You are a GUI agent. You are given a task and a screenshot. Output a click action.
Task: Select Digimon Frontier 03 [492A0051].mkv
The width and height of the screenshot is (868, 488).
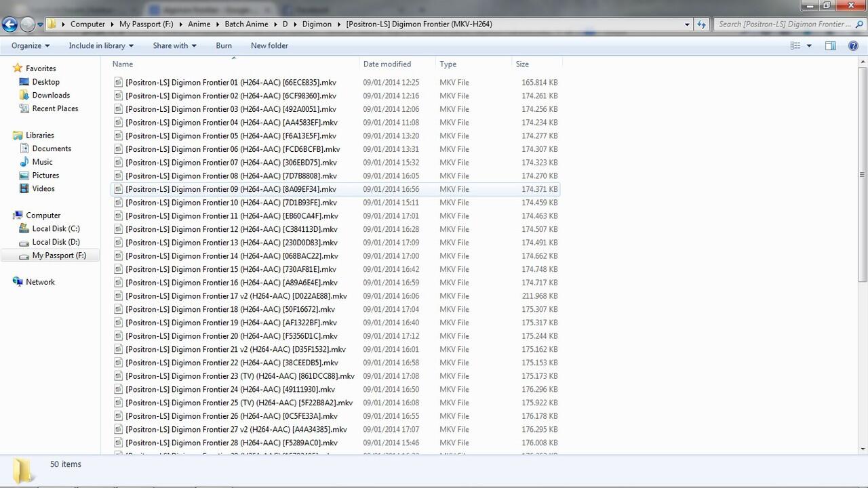pyautogui.click(x=231, y=109)
